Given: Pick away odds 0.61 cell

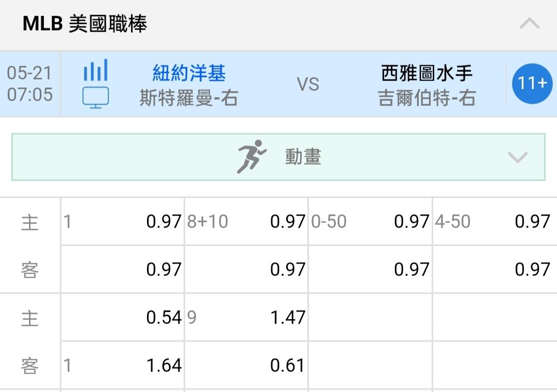Looking at the screenshot, I should point(246,365).
